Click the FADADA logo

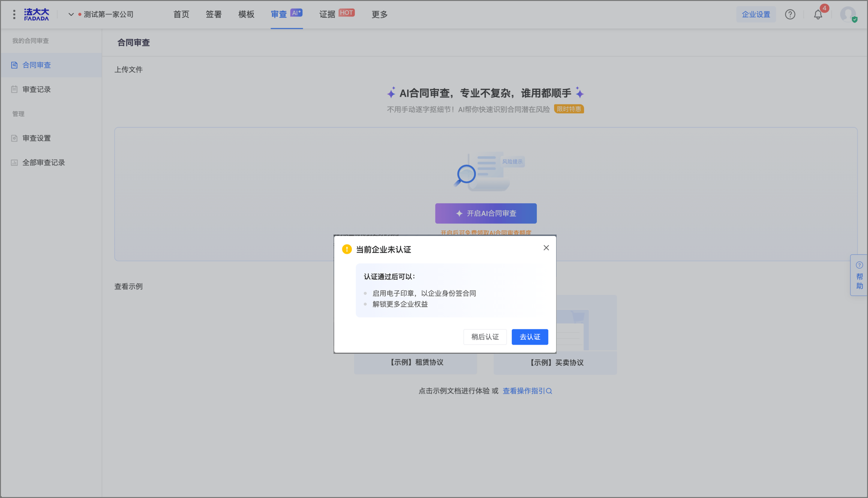tap(37, 14)
